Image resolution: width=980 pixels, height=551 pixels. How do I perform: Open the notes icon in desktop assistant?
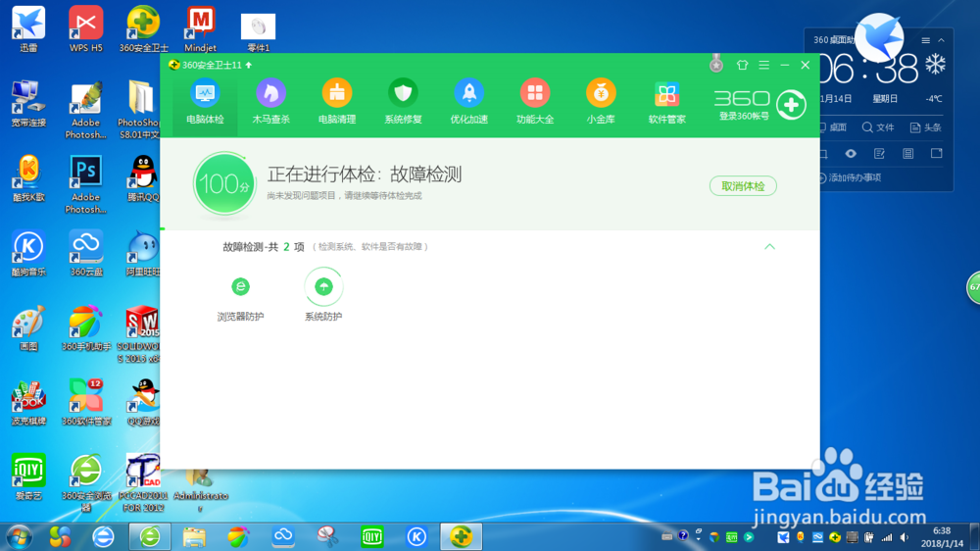[879, 154]
